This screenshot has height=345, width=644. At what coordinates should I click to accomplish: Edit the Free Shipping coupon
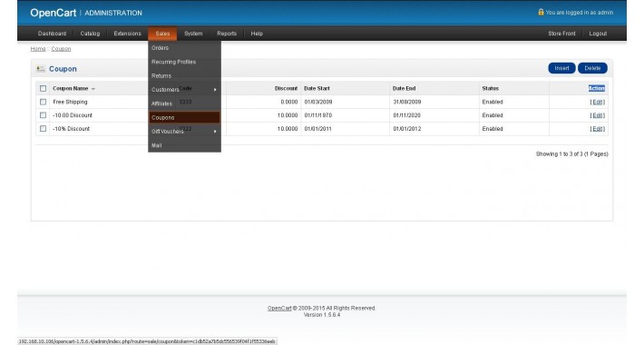(598, 102)
